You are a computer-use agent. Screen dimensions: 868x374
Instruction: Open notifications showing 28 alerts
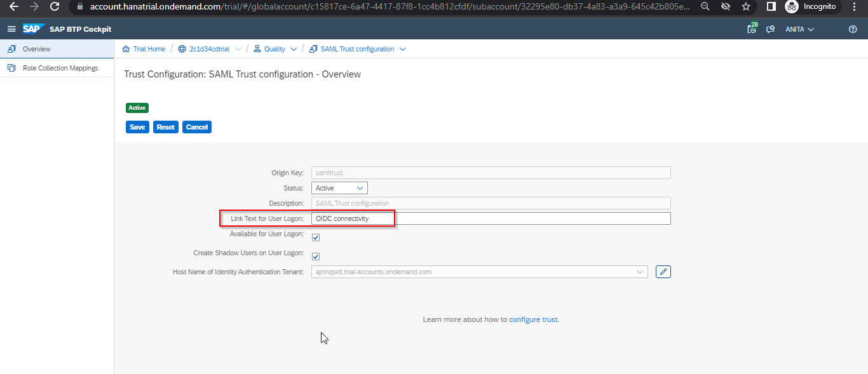click(751, 28)
